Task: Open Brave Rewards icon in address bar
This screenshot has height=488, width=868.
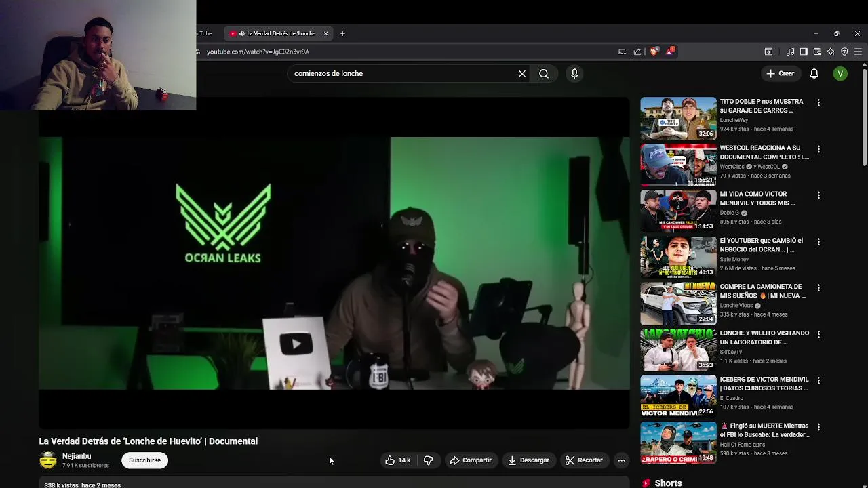Action: (x=670, y=52)
